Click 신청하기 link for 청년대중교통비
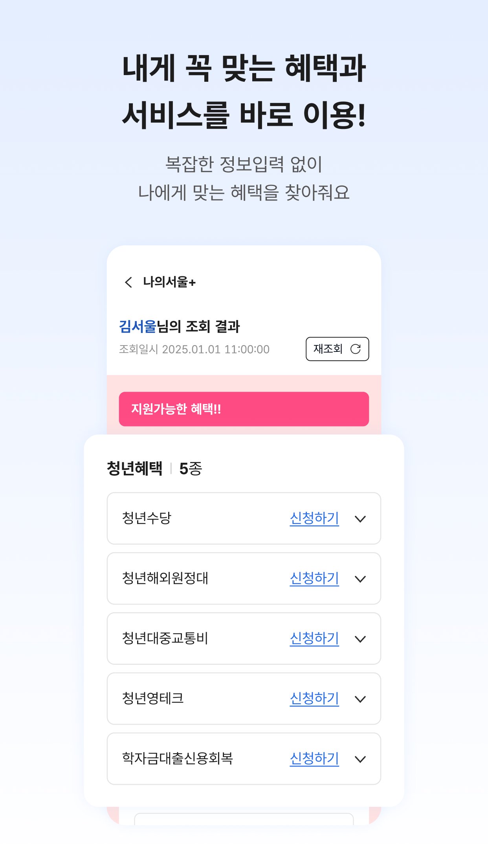 tap(314, 638)
